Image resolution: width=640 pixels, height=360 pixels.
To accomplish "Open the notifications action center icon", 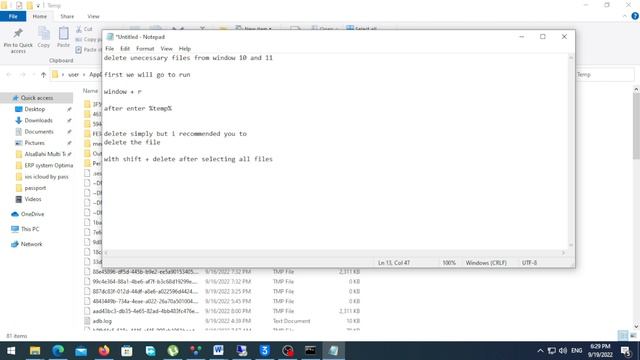I will [626, 351].
